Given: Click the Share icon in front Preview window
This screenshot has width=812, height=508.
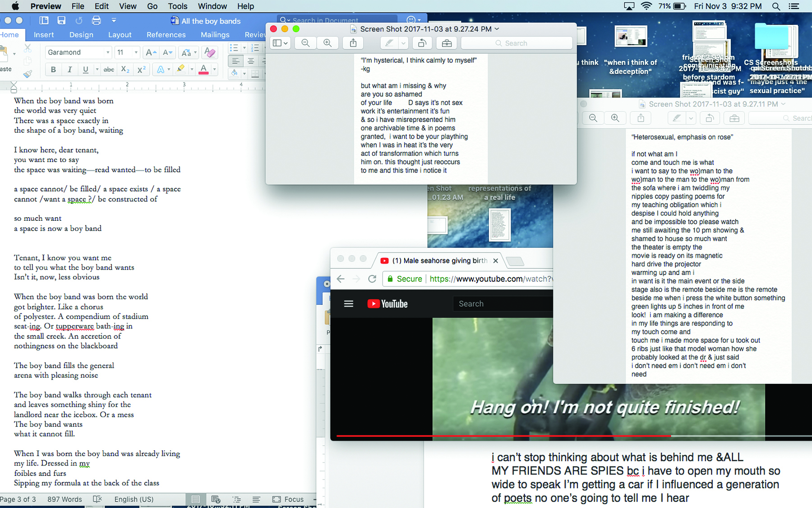Looking at the screenshot, I should point(353,43).
